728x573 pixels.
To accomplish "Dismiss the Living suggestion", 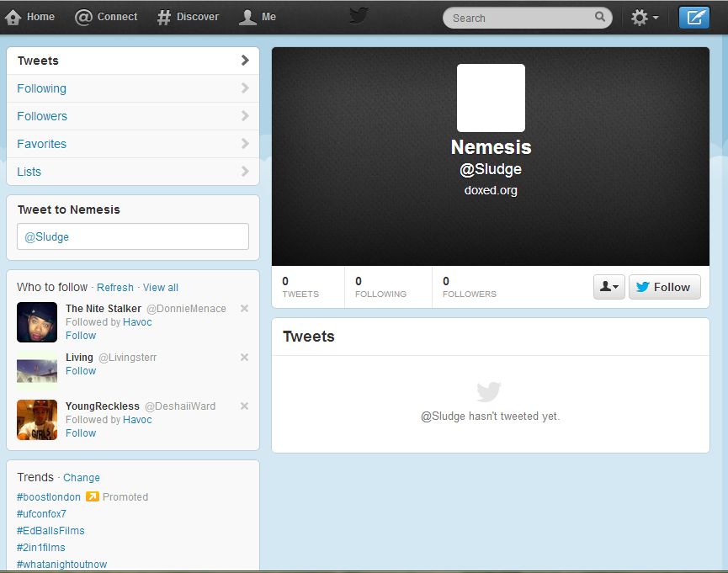I will point(244,357).
